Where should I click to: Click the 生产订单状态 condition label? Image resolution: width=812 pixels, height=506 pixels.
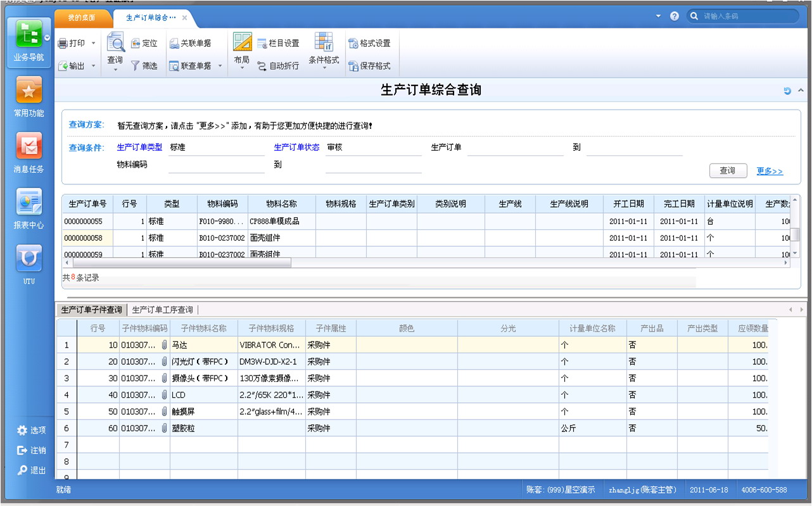pyautogui.click(x=296, y=148)
